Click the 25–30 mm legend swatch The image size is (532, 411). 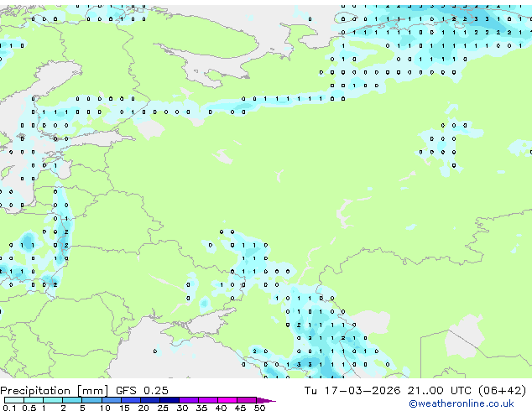click(169, 400)
